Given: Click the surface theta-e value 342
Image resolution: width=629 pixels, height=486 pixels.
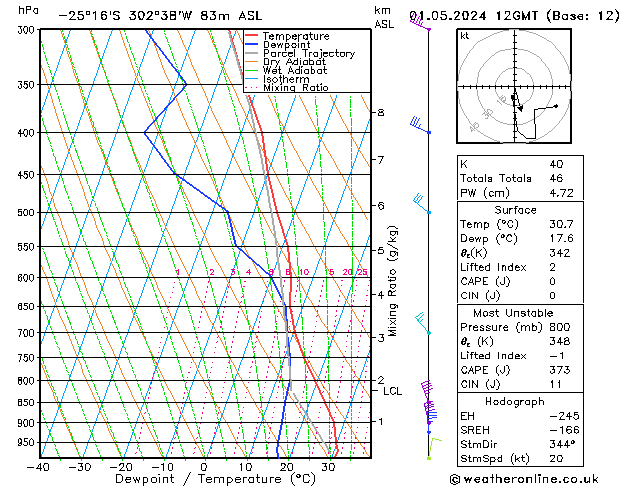Looking at the screenshot, I should point(560,253).
